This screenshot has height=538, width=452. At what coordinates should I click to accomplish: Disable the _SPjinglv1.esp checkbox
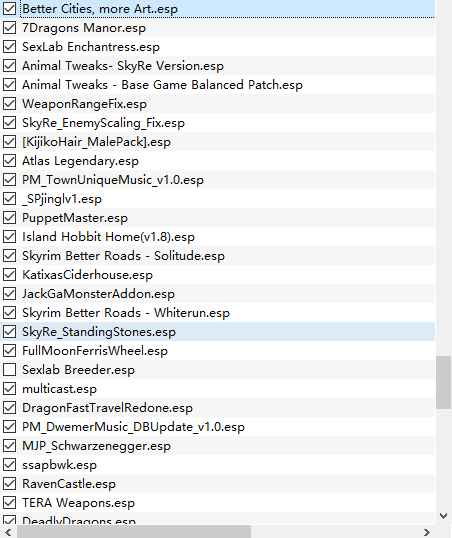click(x=9, y=199)
